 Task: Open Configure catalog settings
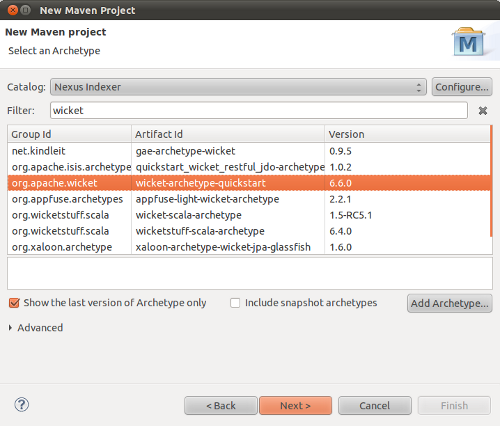point(462,87)
